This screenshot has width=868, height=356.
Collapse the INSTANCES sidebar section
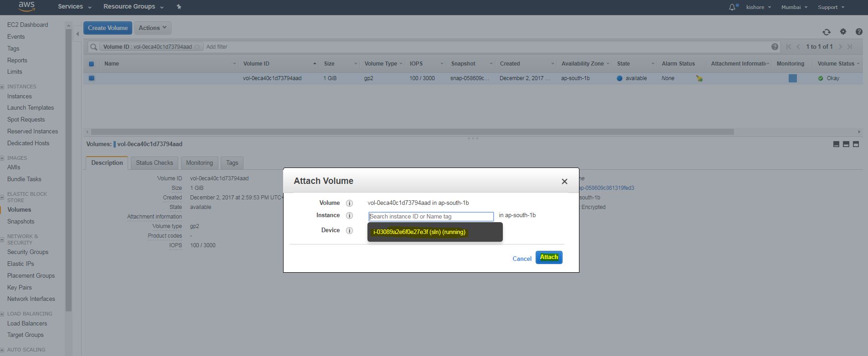[2, 86]
